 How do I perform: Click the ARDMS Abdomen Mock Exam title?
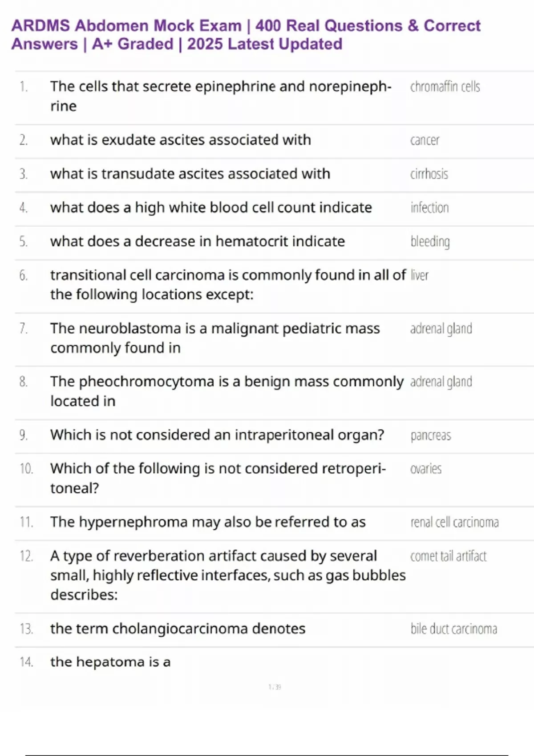tap(246, 35)
